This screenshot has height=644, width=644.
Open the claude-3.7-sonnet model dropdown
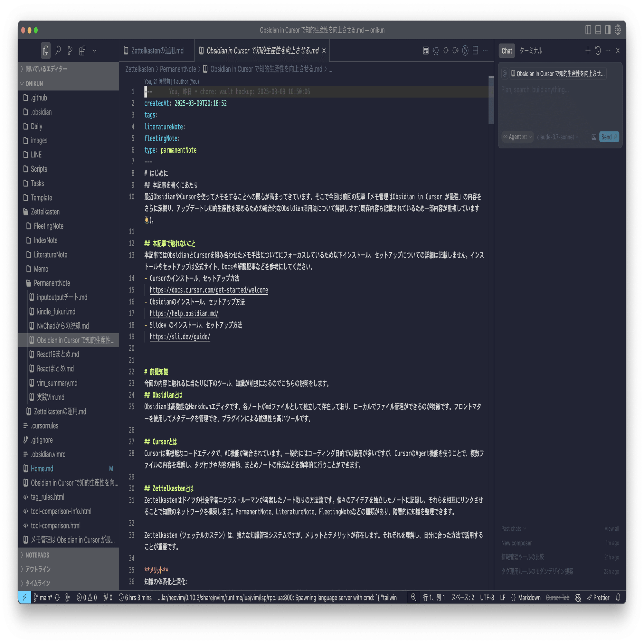[x=558, y=137]
